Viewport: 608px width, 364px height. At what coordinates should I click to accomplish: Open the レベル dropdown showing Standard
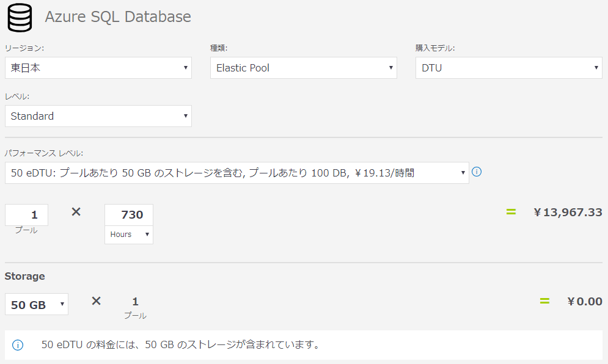click(98, 116)
